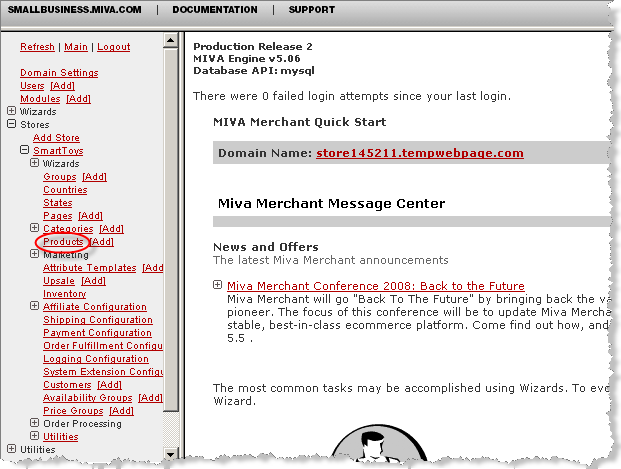
Task: Click sidebar scrollbar up arrow
Action: click(171, 40)
